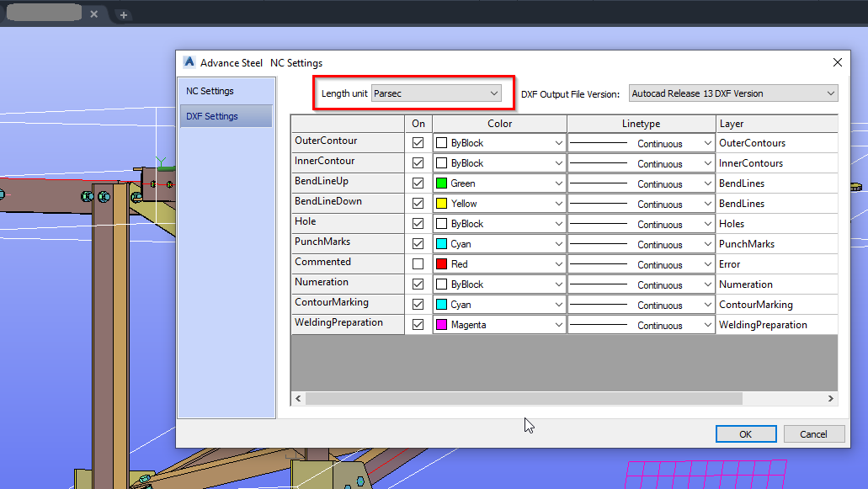Open the color dropdown for BendLineDown

556,203
